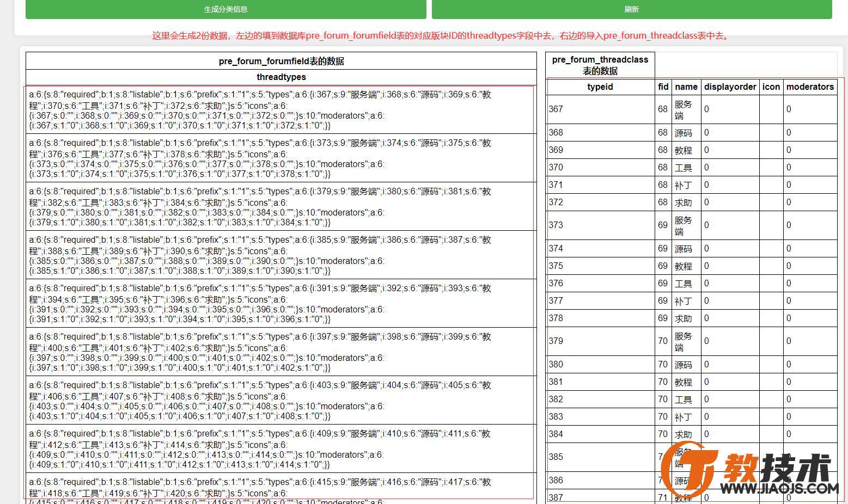Click typeid cell 371

[600, 185]
